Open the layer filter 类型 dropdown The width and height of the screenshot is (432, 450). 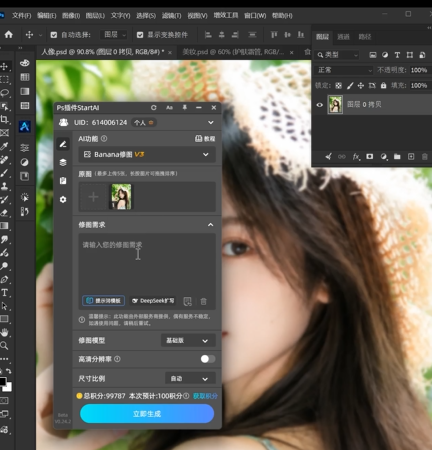click(x=337, y=55)
